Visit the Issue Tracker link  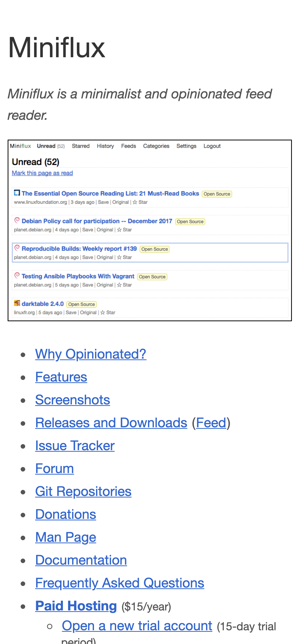coord(75,446)
